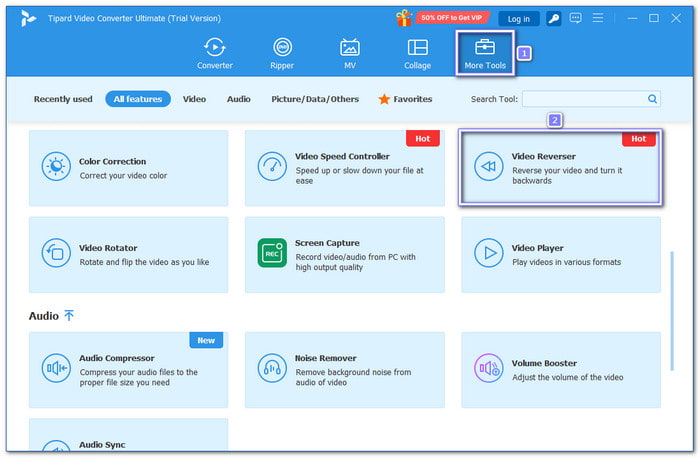The image size is (700, 458).
Task: Click the Tipard app logo
Action: pyautogui.click(x=28, y=18)
